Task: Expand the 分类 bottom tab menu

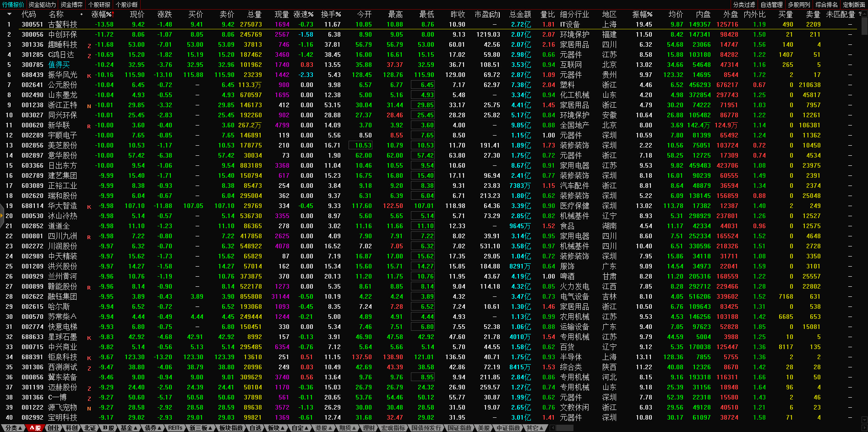Action: pyautogui.click(x=12, y=428)
